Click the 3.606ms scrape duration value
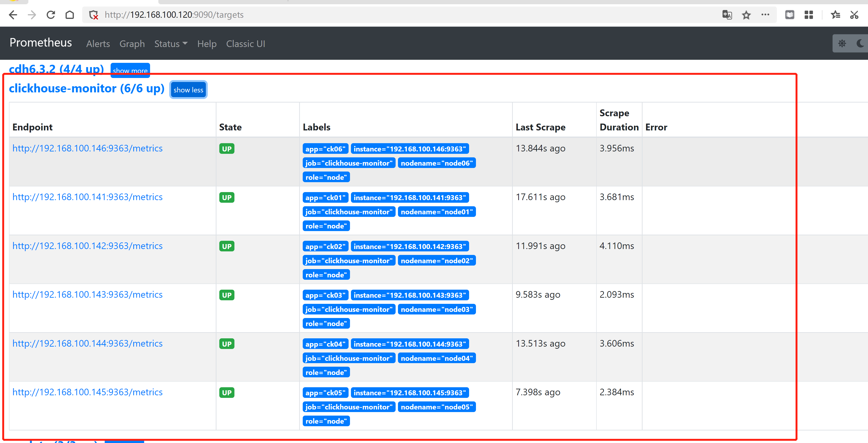The width and height of the screenshot is (868, 443). [x=617, y=343]
